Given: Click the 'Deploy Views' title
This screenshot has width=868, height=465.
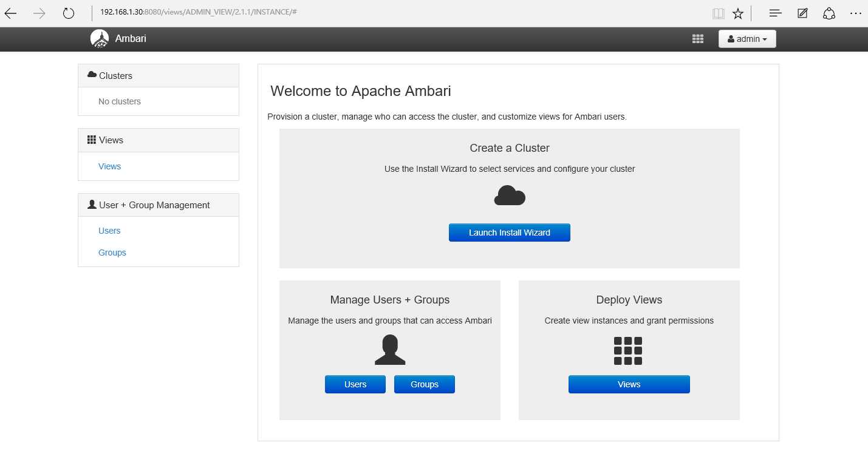Looking at the screenshot, I should pyautogui.click(x=629, y=300).
